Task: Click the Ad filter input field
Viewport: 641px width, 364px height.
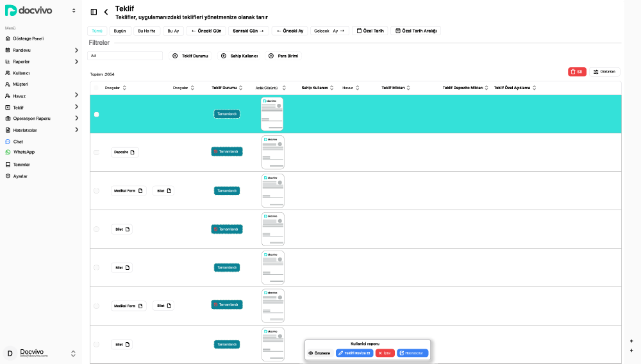Action: coord(125,56)
